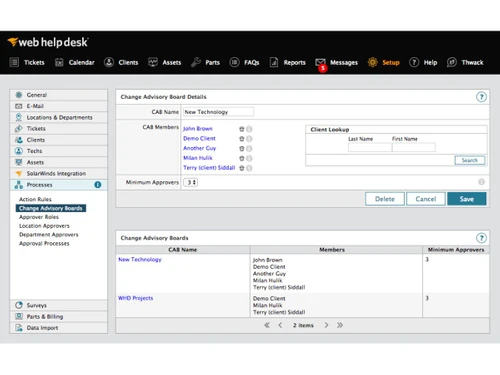Remove Milan Hulik with the trash icon
This screenshot has height=375, width=500.
[x=242, y=158]
